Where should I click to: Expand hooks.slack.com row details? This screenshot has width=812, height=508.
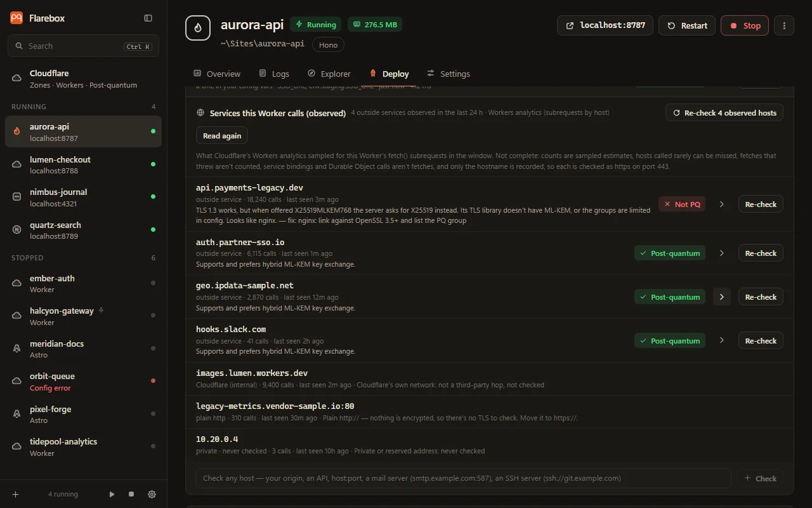click(722, 341)
